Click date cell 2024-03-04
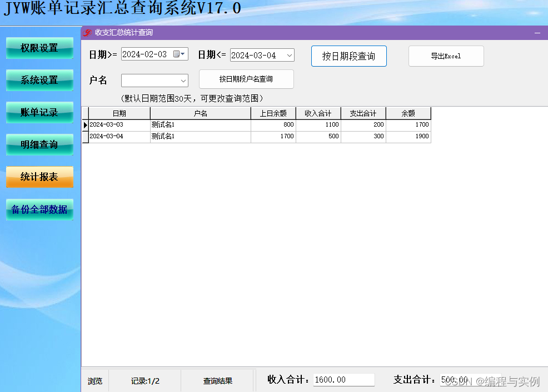 (x=119, y=136)
